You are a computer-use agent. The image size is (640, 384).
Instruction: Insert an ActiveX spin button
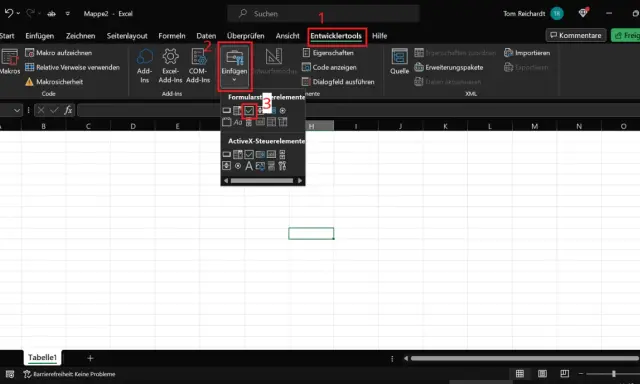click(227, 166)
